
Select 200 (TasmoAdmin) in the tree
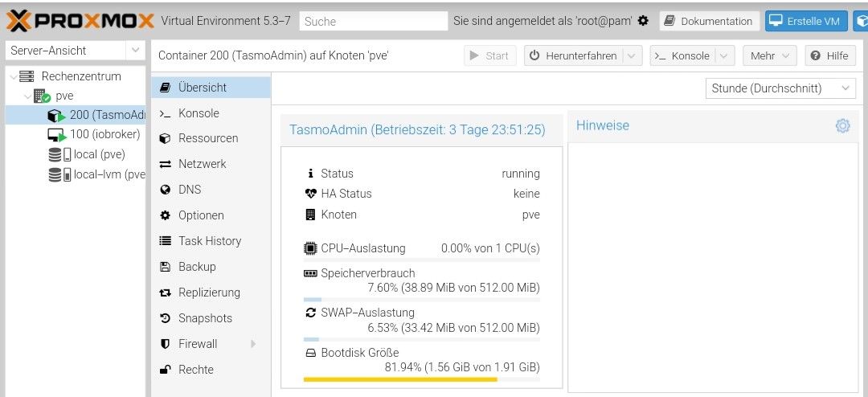[x=76, y=115]
